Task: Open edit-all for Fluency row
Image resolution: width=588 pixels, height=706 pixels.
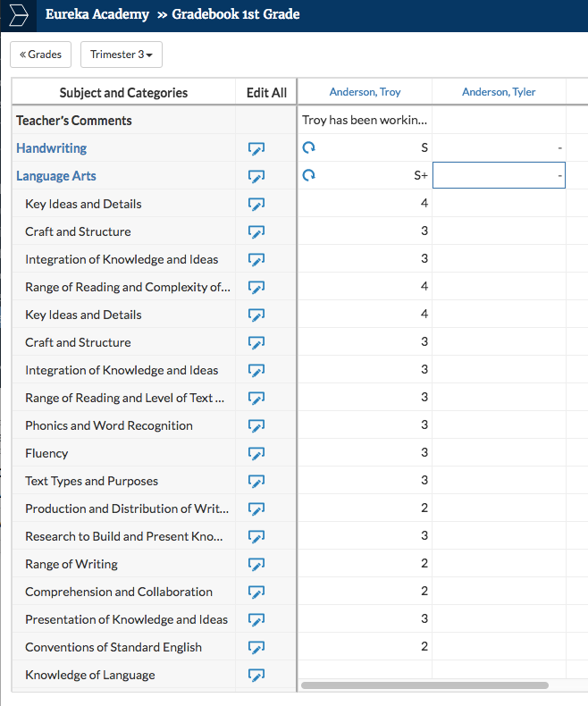Action: pyautogui.click(x=256, y=453)
